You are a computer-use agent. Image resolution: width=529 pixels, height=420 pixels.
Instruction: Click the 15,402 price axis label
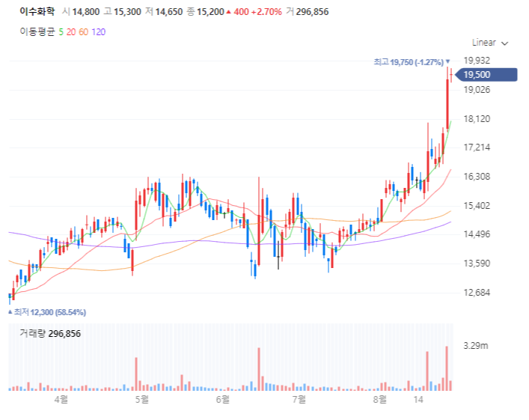(x=477, y=205)
